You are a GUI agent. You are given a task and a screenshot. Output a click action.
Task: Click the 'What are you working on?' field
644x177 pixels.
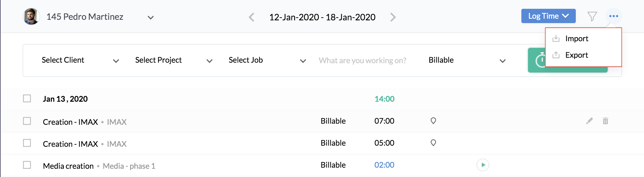point(362,60)
